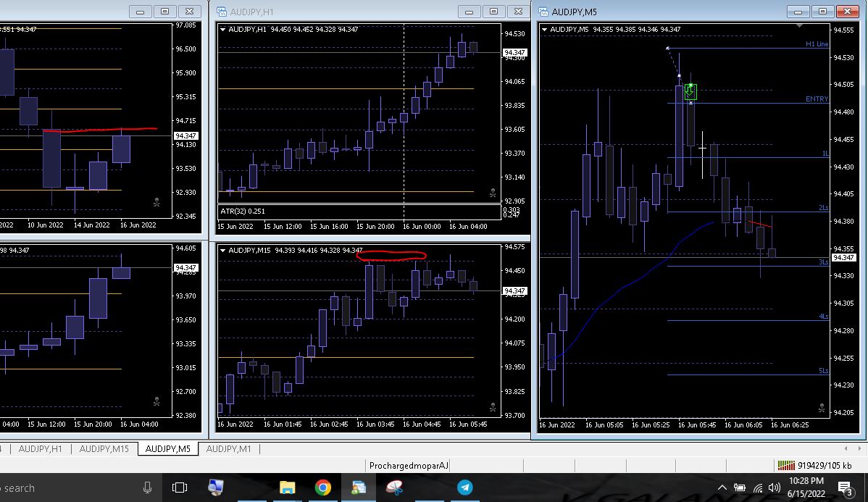Open File Explorer from the taskbar
868x502 pixels.
tap(288, 488)
